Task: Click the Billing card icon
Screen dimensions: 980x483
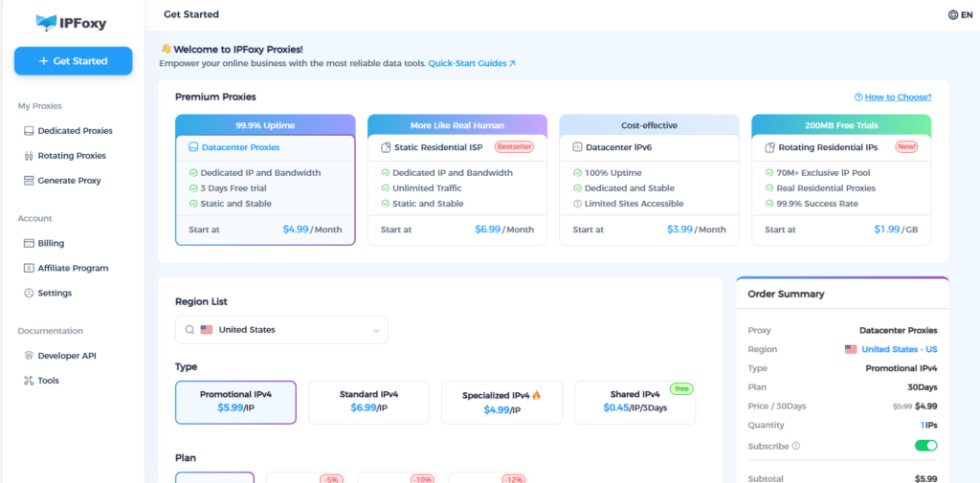Action: (29, 244)
